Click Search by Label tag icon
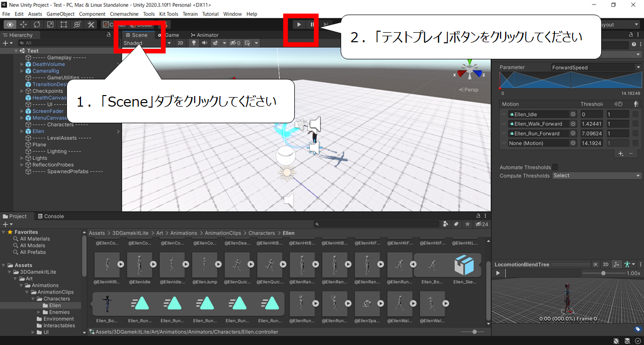Viewport: 644px width, 345px height. pos(456,224)
